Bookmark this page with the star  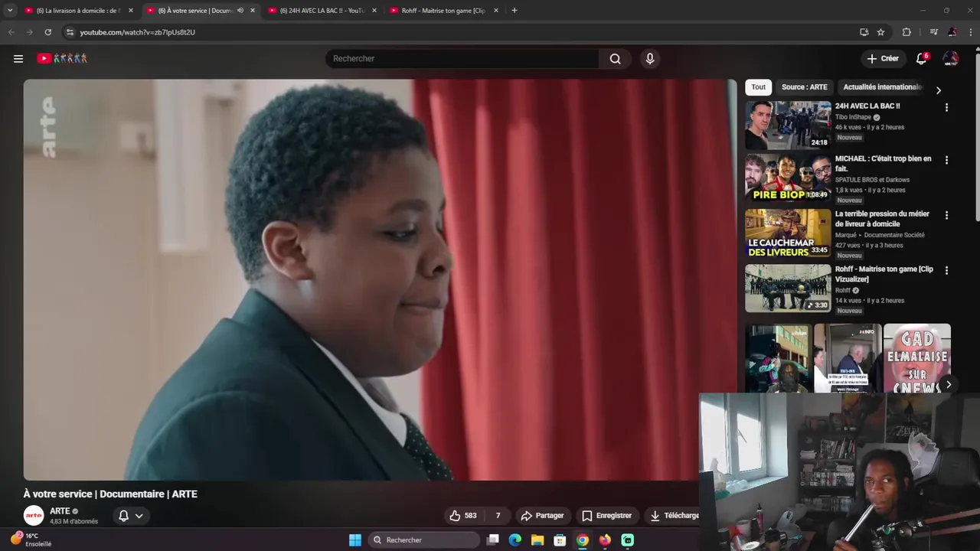880,32
